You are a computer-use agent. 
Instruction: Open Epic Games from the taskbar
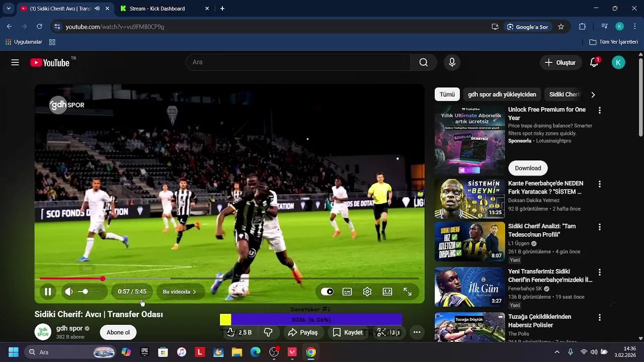coord(144,352)
